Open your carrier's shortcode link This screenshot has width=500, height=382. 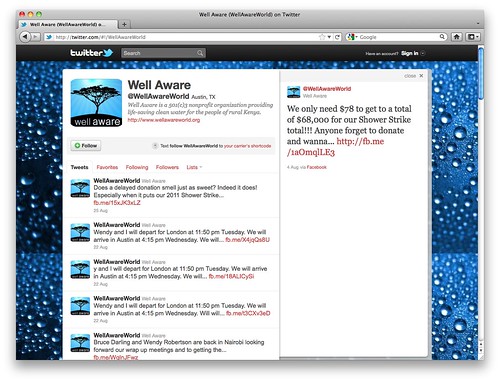[x=247, y=146]
